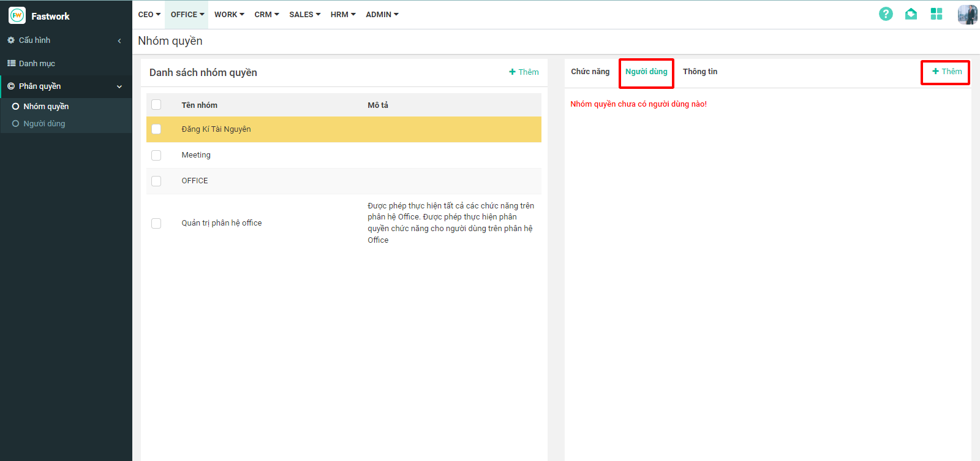
Task: Click the Fastwork logo icon
Action: point(17,15)
